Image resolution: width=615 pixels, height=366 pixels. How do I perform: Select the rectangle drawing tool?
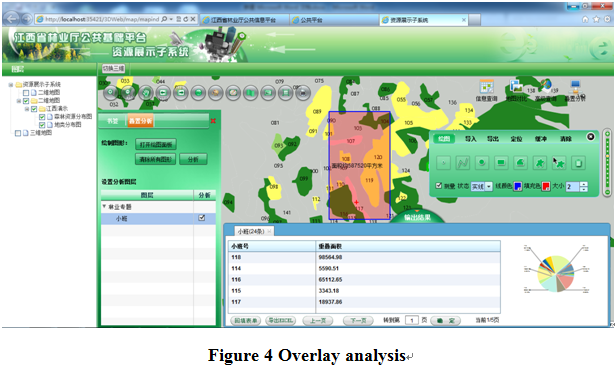coord(501,162)
